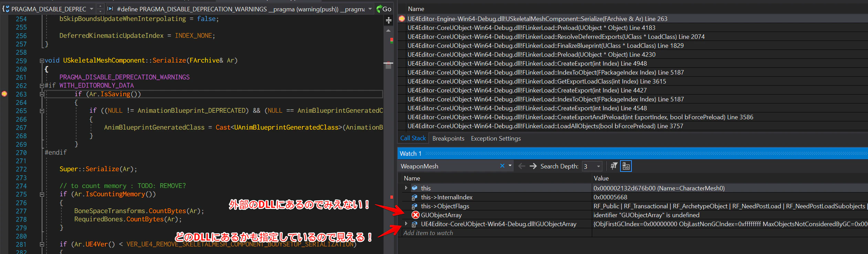The height and width of the screenshot is (254, 868).
Task: Click the breakpoint marker on line 263
Action: coord(4,94)
